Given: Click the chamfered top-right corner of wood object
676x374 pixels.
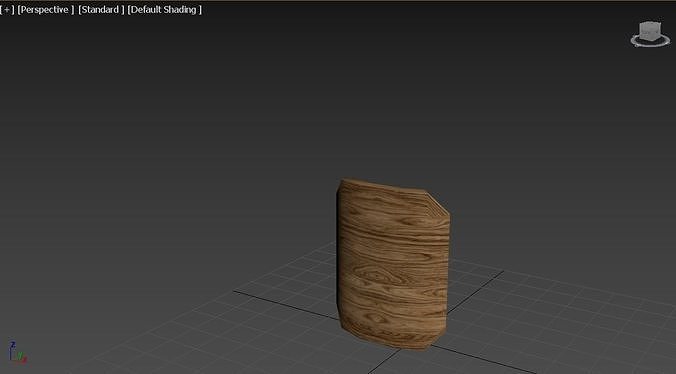Looking at the screenshot, I should point(438,203).
